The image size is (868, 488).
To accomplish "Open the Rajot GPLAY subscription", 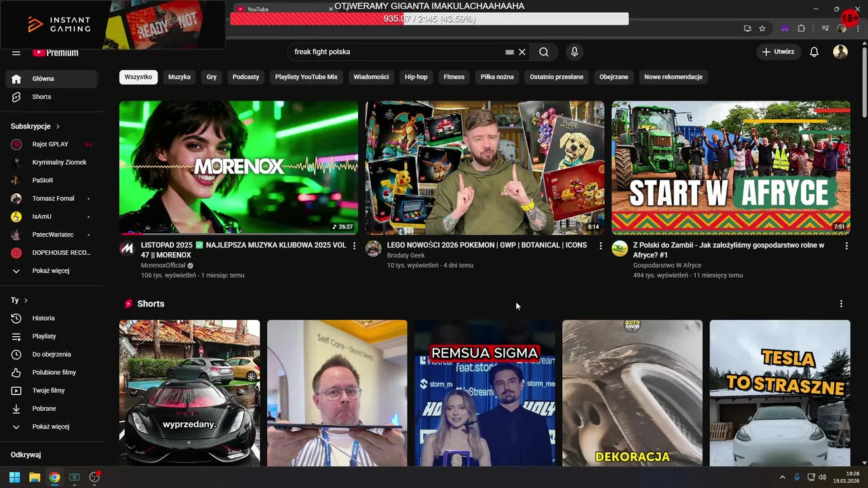I will pyautogui.click(x=52, y=144).
